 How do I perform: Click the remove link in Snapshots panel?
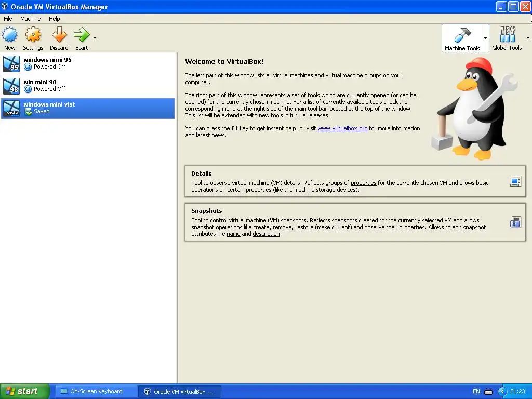(282, 227)
